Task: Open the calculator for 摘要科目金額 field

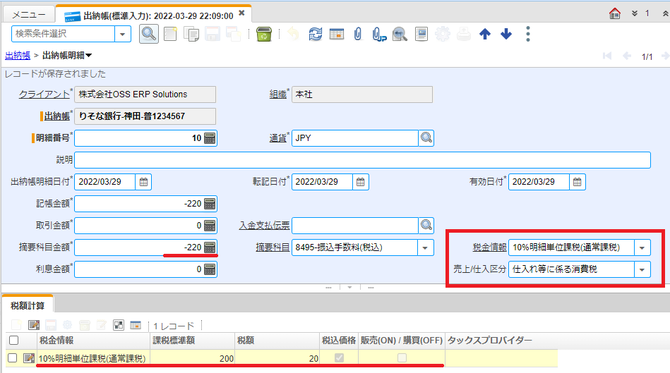Action: [x=209, y=247]
